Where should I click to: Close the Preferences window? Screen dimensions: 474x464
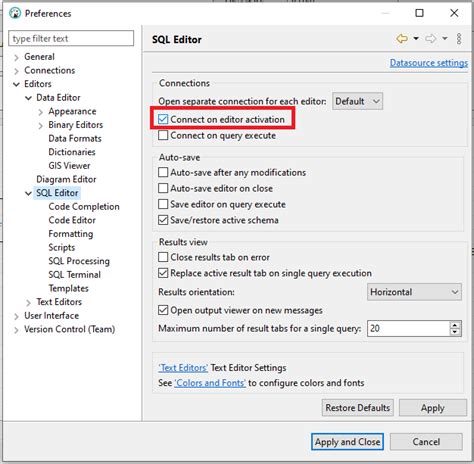point(454,13)
